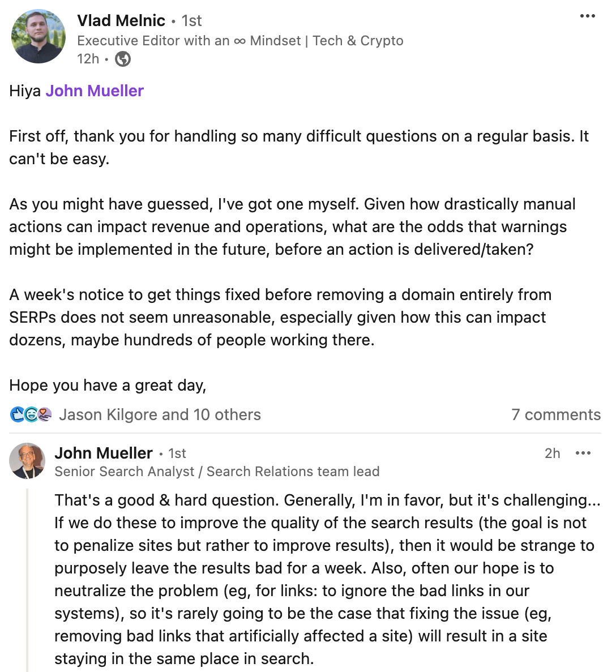Open the post's three-dot options menu
Viewport: 616px width, 672px height.
coord(587,17)
